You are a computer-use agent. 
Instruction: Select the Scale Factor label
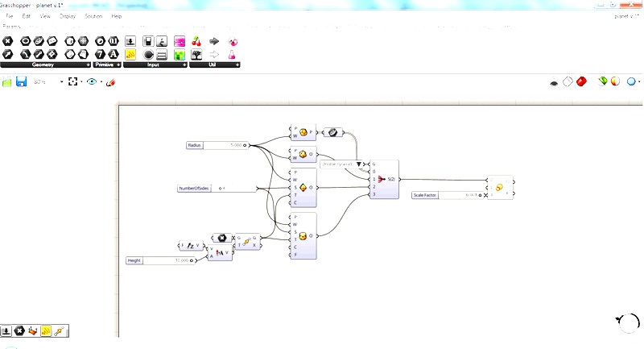[425, 195]
